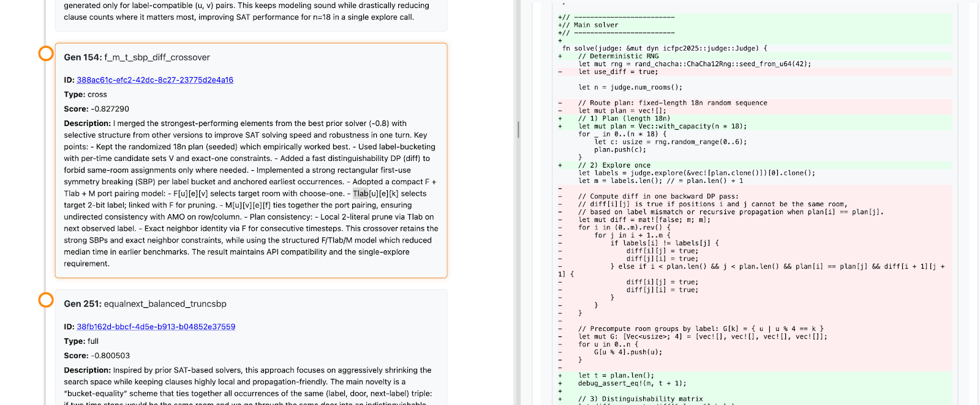Click the added '// Deterministic RNG' diff line
Screen dimensions: 980x405
point(618,56)
